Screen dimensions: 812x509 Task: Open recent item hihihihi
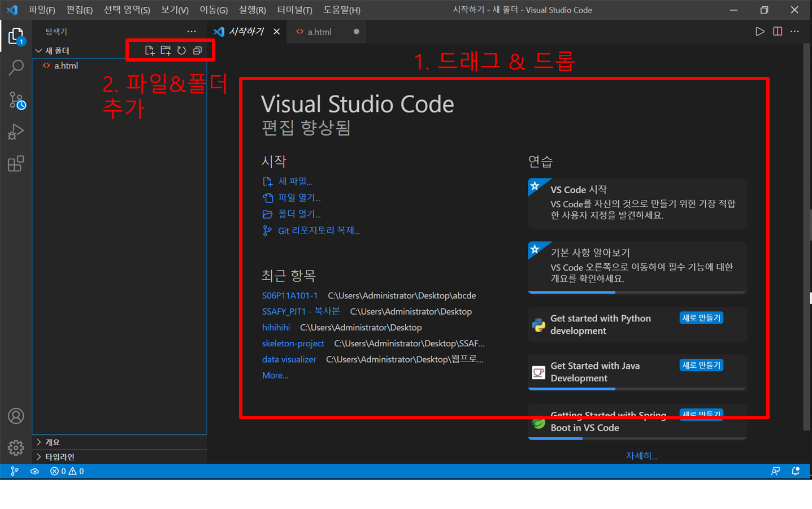click(276, 327)
